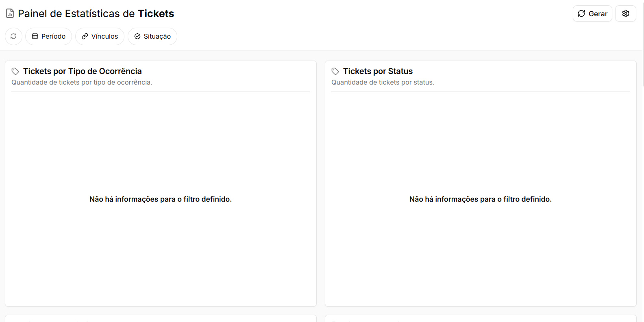644x322 pixels.
Task: Click the Tickets por Status heading
Action: click(x=378, y=71)
